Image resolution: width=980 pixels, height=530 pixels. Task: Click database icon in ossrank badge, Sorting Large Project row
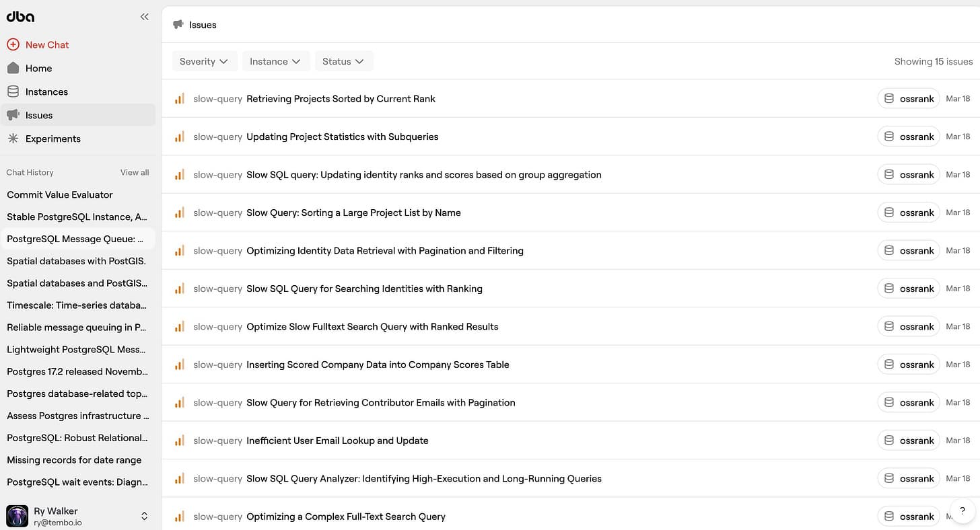tap(888, 213)
